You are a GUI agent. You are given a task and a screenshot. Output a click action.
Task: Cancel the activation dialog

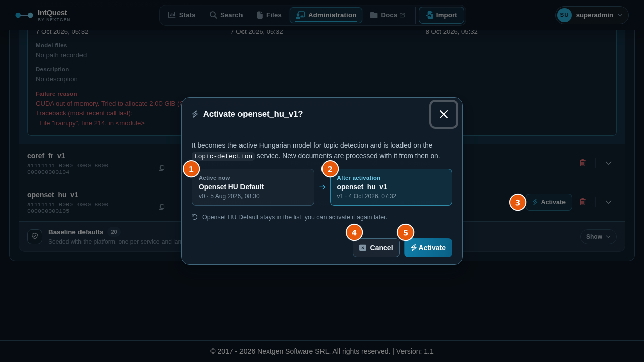pyautogui.click(x=376, y=248)
